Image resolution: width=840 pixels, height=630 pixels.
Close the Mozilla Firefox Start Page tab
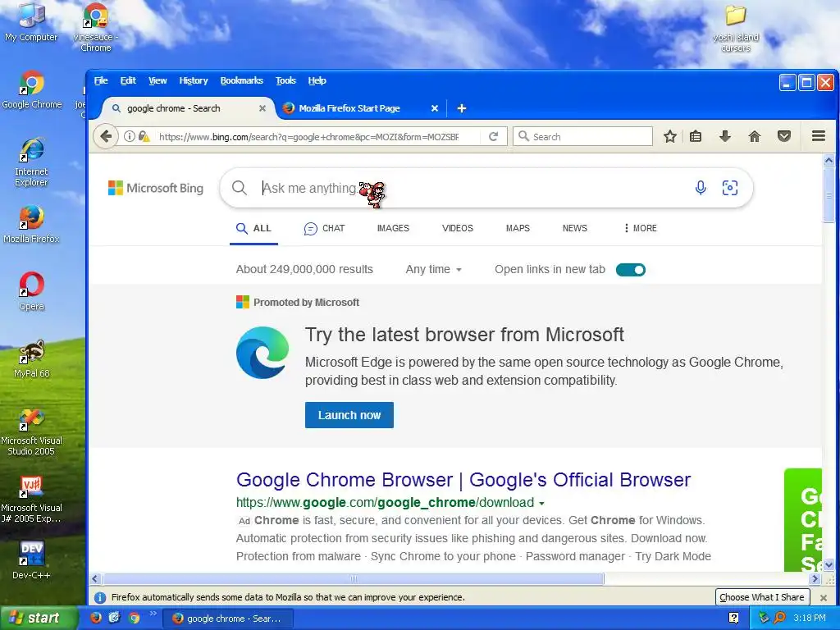(435, 108)
